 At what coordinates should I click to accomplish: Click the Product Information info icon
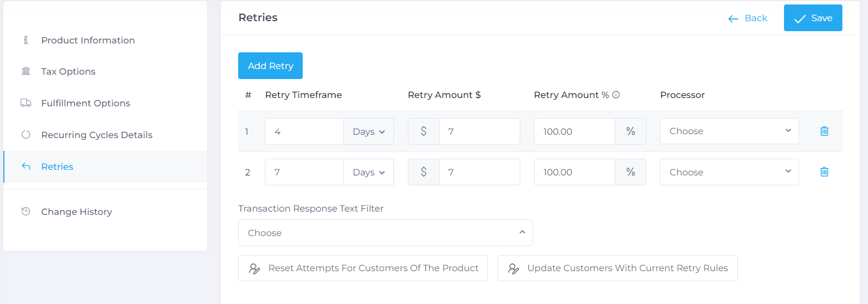pos(26,40)
